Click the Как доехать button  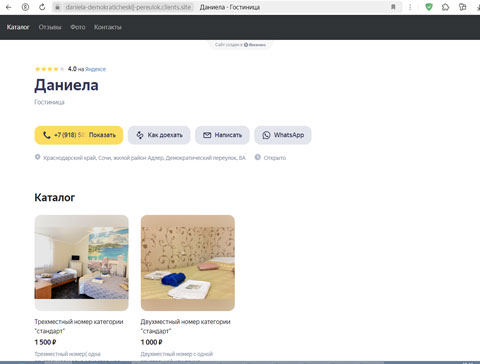coord(159,135)
